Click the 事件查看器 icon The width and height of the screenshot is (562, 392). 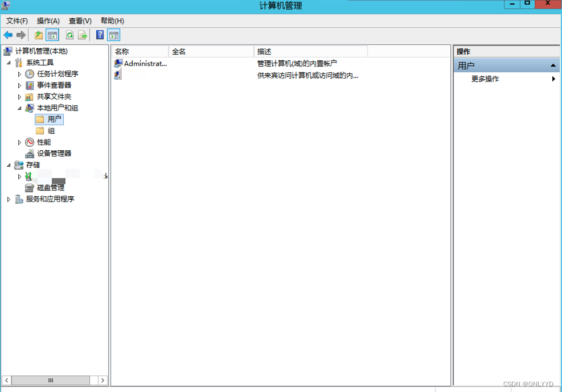pyautogui.click(x=30, y=85)
